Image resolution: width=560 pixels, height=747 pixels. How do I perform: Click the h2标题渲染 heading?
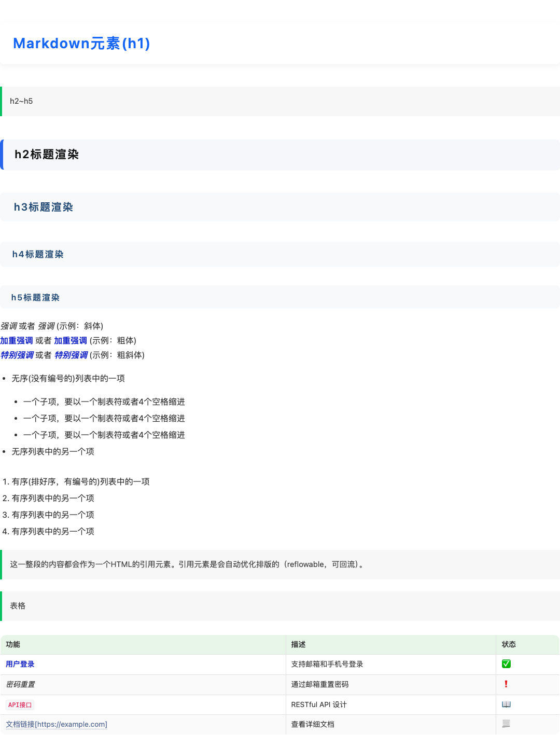coord(47,155)
